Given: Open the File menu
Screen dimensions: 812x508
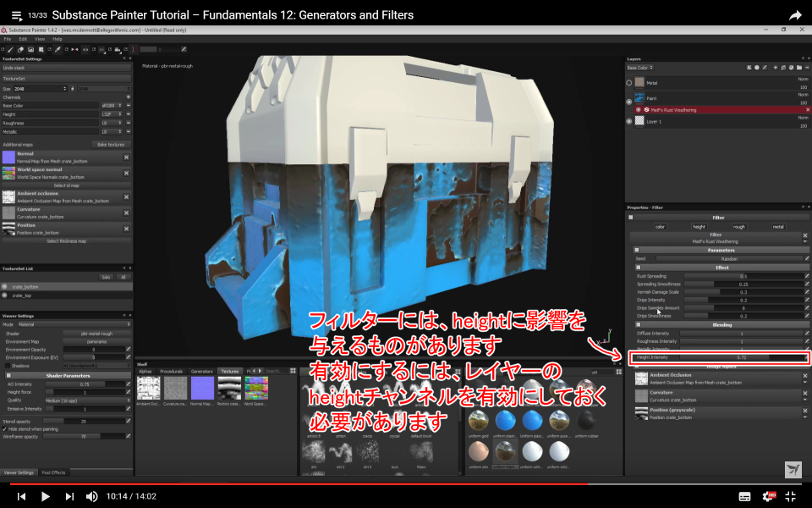Looking at the screenshot, I should [8, 39].
